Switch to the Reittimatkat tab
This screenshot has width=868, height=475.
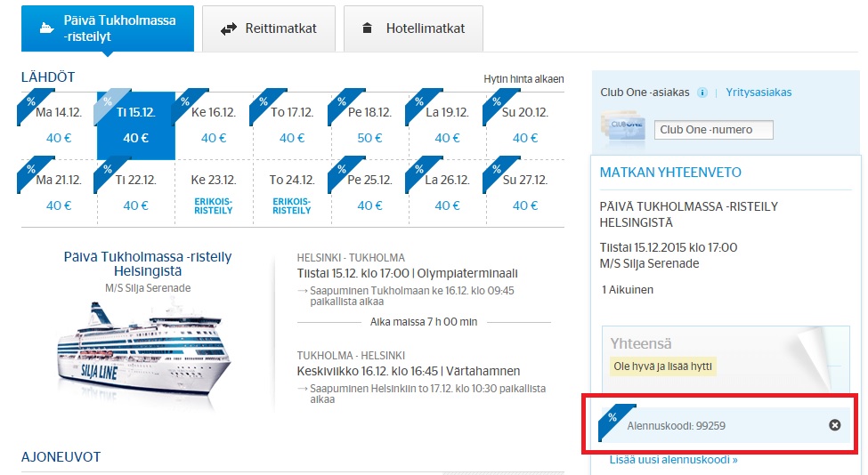pyautogui.click(x=269, y=28)
